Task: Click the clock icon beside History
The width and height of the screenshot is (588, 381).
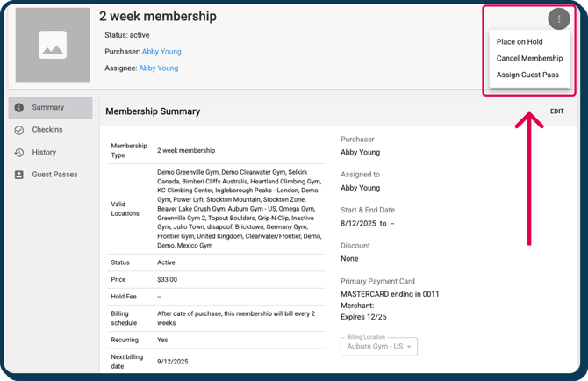Action: (19, 153)
